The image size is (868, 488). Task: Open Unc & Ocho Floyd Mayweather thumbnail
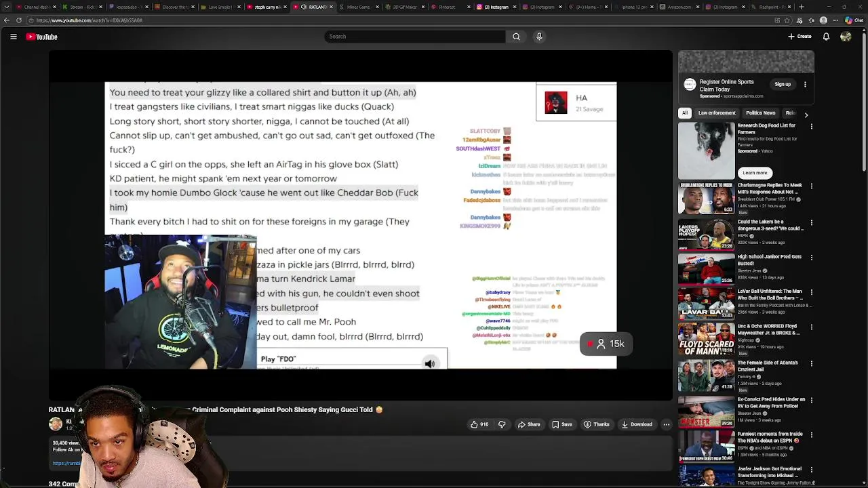tap(706, 340)
